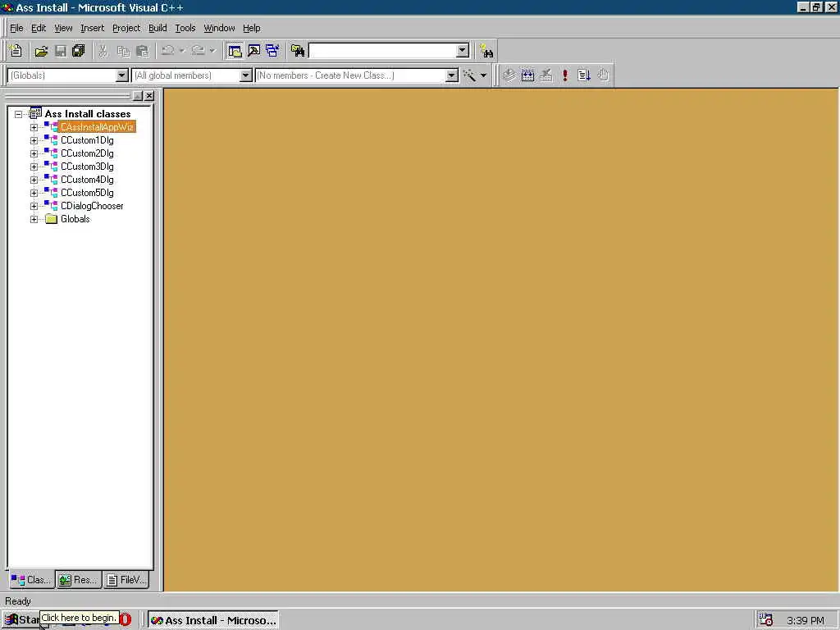Open the Find combo box dropdown arrow
Viewport: 840px width, 630px height.
(463, 51)
